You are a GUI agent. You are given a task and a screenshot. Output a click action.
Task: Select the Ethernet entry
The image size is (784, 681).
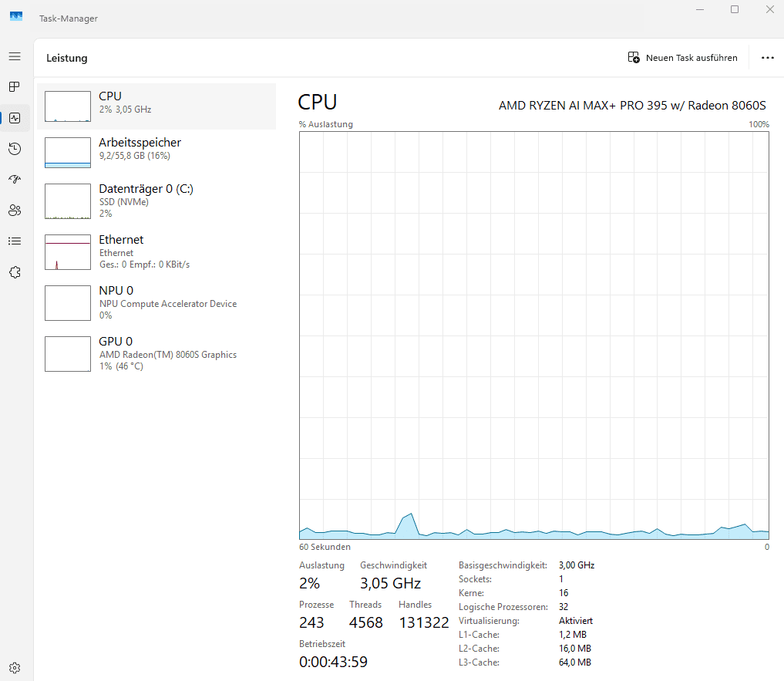[x=156, y=251]
